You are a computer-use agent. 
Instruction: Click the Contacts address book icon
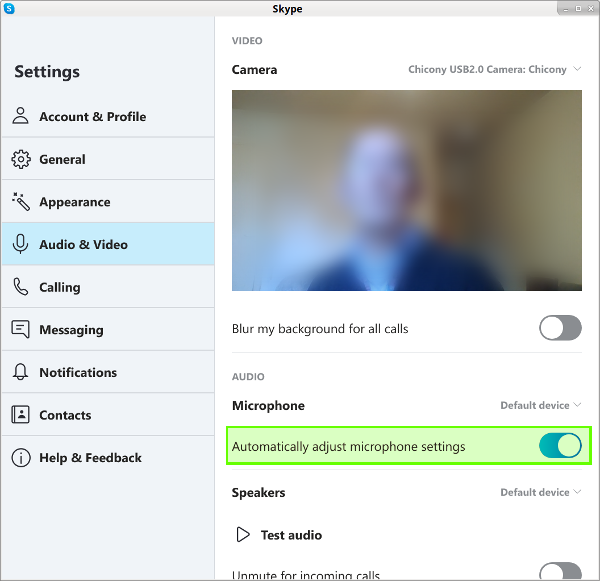[20, 415]
